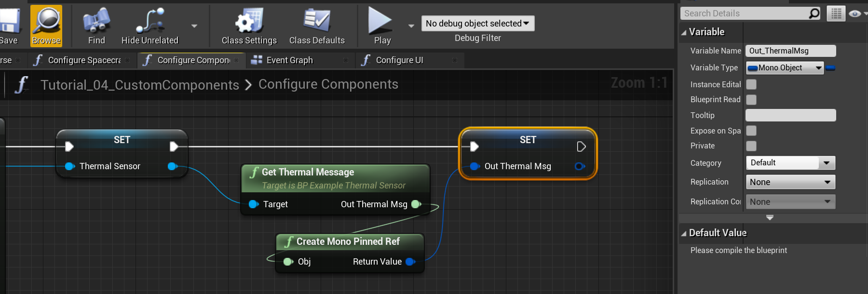Open Hide Unrelated options dropdown arrow
Viewport: 868px width, 294px height.
(194, 26)
